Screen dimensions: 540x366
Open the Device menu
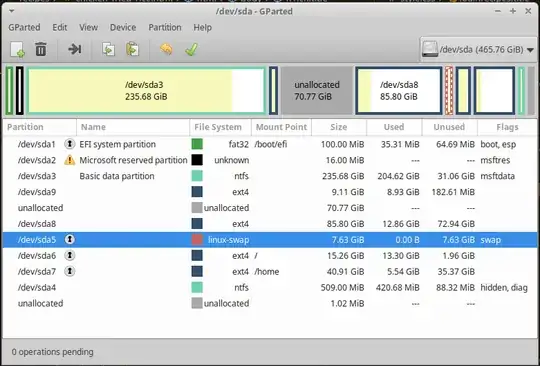(x=123, y=27)
